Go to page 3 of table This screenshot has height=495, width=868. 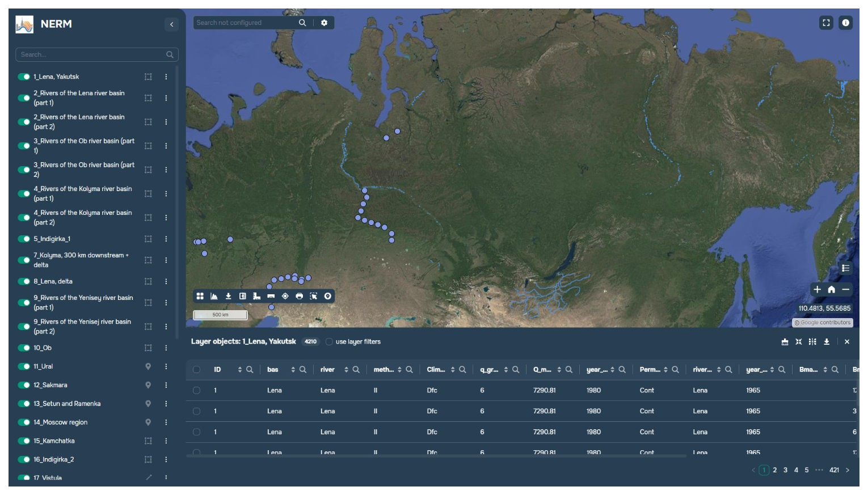point(785,470)
